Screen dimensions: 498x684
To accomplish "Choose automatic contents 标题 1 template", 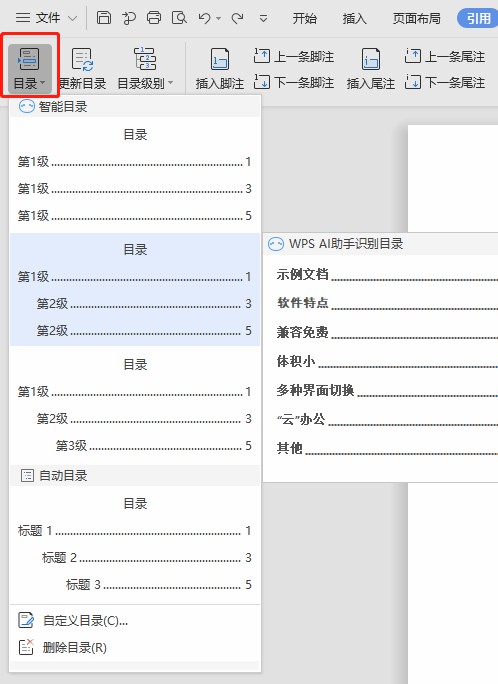I will (x=135, y=544).
